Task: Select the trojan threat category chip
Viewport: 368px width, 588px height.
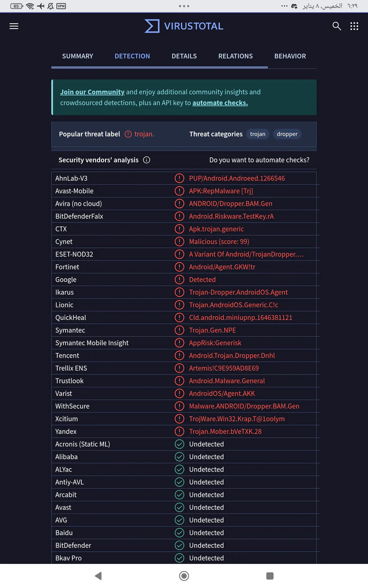Action: pos(258,134)
